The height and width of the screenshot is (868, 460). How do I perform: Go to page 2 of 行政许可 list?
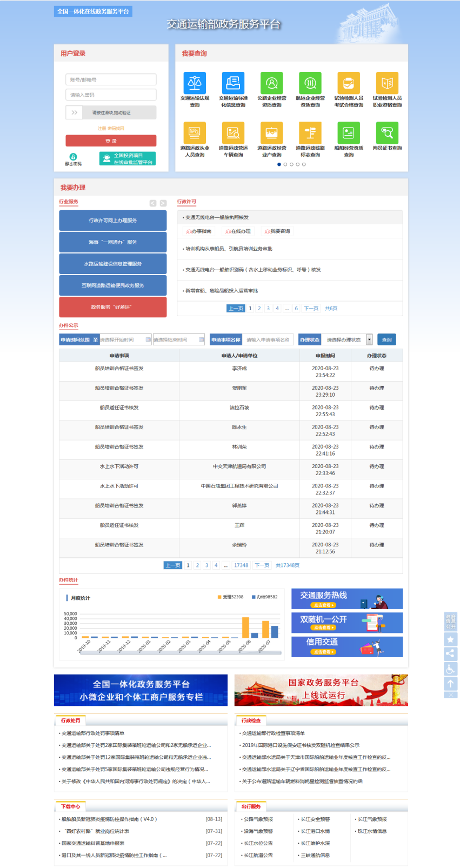(259, 309)
